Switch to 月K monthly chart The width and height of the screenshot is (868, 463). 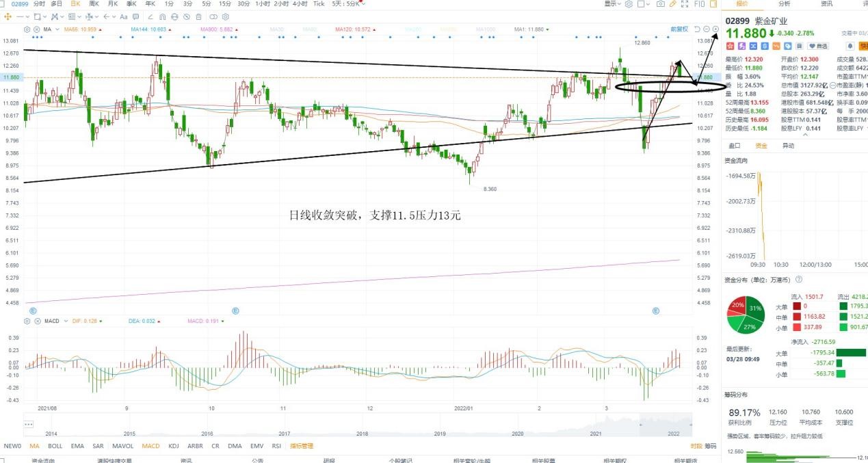(113, 4)
